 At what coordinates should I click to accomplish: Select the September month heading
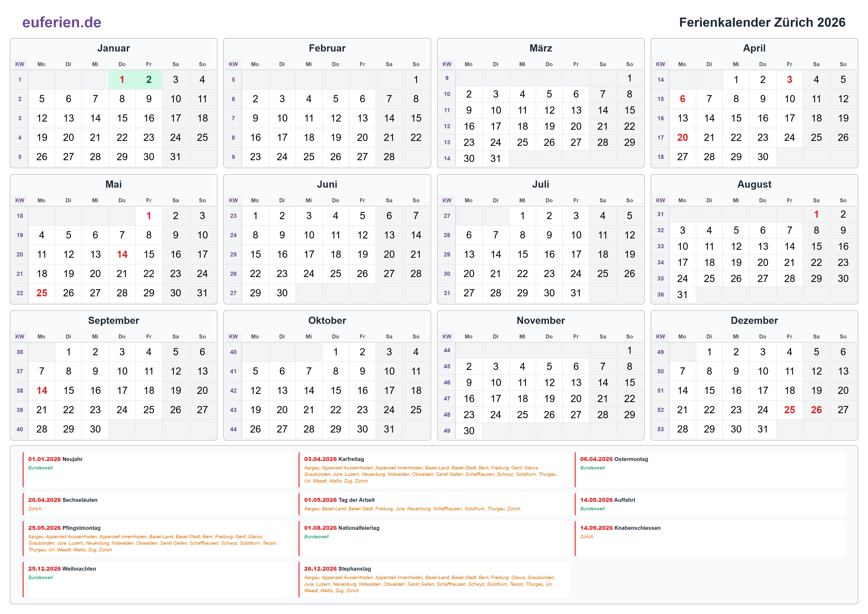[x=113, y=320]
